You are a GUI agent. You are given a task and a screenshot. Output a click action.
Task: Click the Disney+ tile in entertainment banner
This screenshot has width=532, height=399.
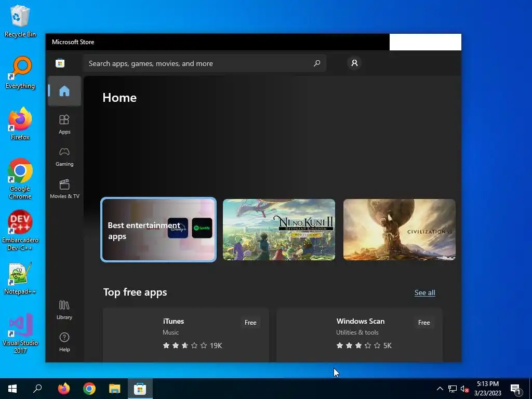(178, 228)
